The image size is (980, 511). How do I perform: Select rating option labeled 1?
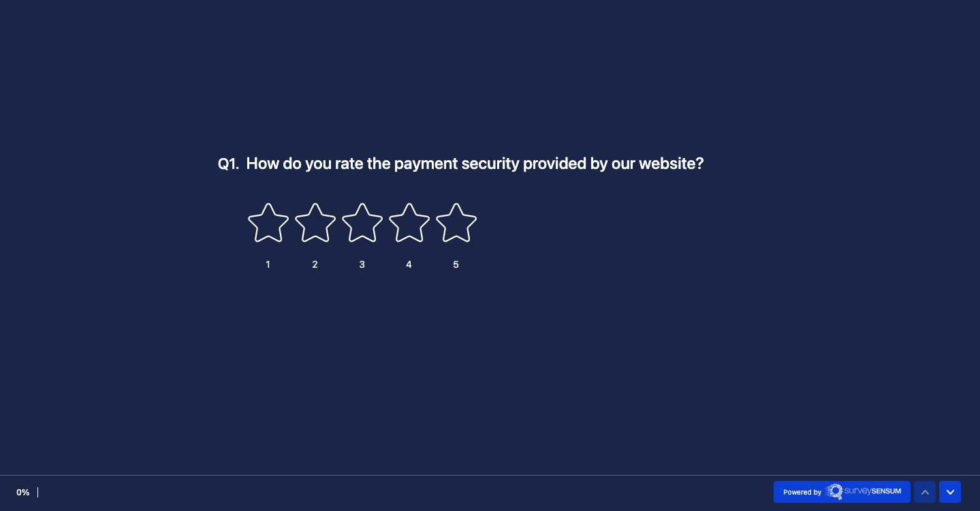268,264
